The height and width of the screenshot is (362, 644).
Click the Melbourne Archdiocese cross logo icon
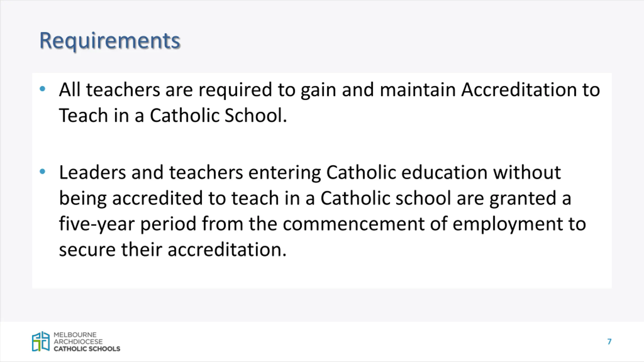[x=41, y=341]
